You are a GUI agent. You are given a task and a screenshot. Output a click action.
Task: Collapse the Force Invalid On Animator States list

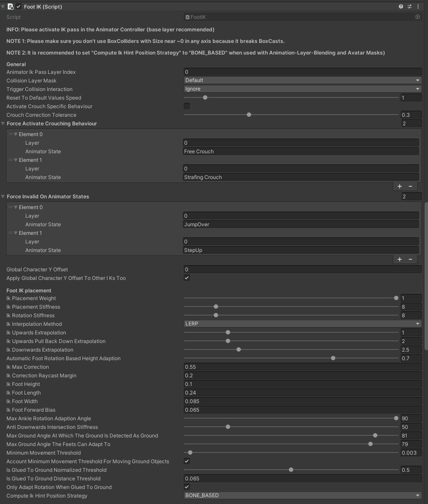3,196
